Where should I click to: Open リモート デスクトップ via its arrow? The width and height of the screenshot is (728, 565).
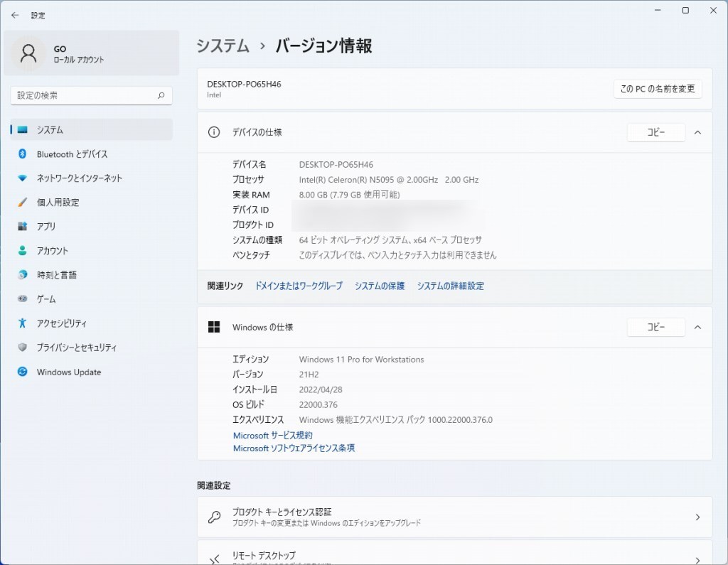click(697, 560)
